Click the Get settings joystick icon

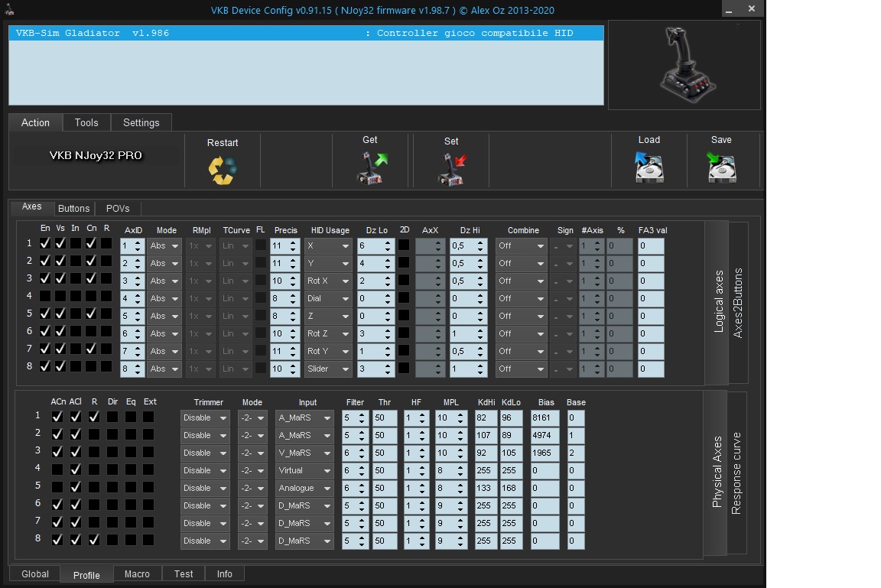[371, 168]
